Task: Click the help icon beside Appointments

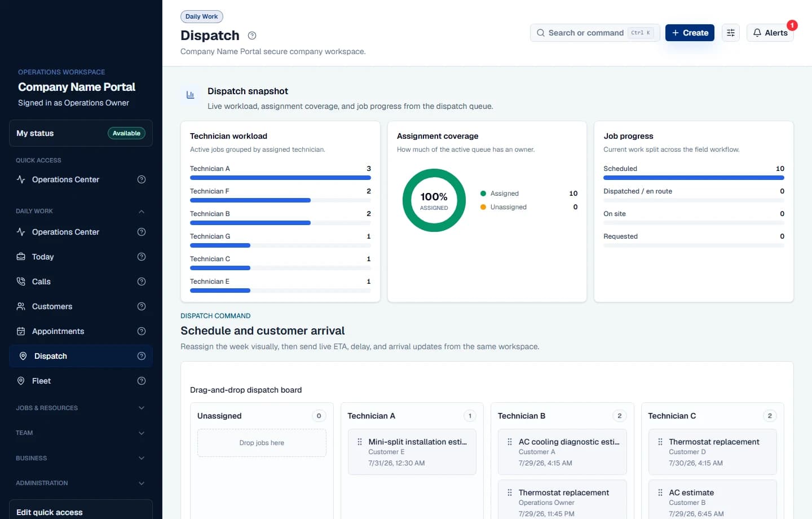Action: tap(142, 331)
